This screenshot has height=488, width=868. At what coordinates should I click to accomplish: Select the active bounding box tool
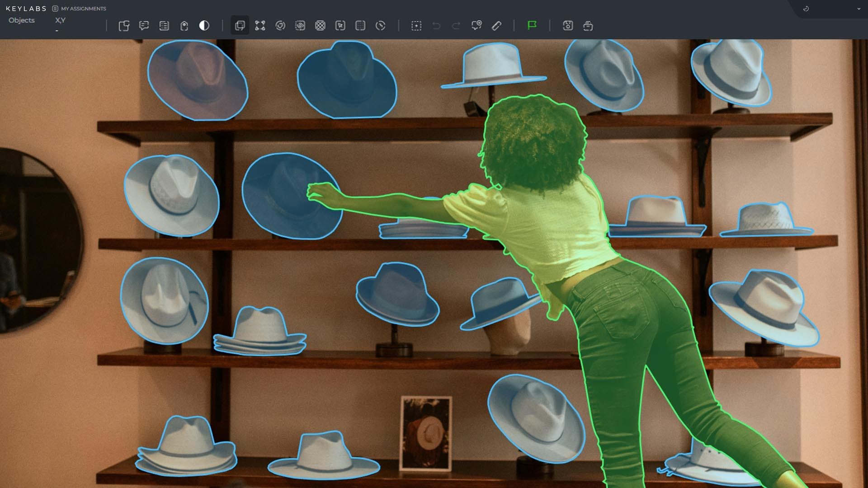click(240, 26)
